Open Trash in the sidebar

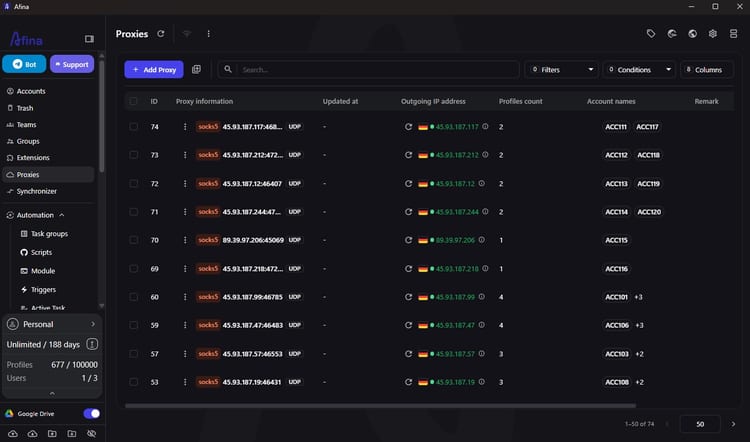(x=48, y=108)
